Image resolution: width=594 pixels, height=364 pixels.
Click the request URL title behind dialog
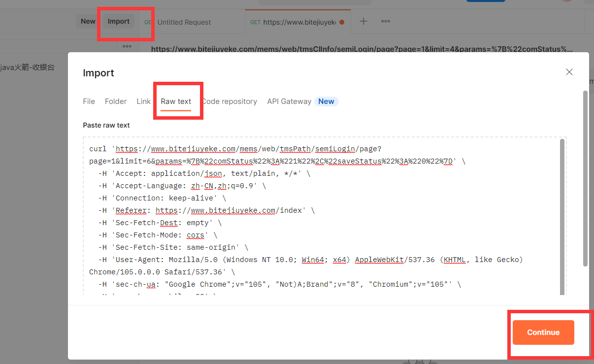pos(362,49)
